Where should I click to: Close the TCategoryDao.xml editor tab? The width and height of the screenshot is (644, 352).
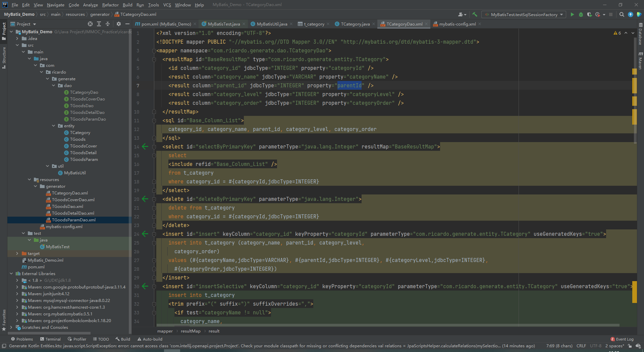(426, 24)
